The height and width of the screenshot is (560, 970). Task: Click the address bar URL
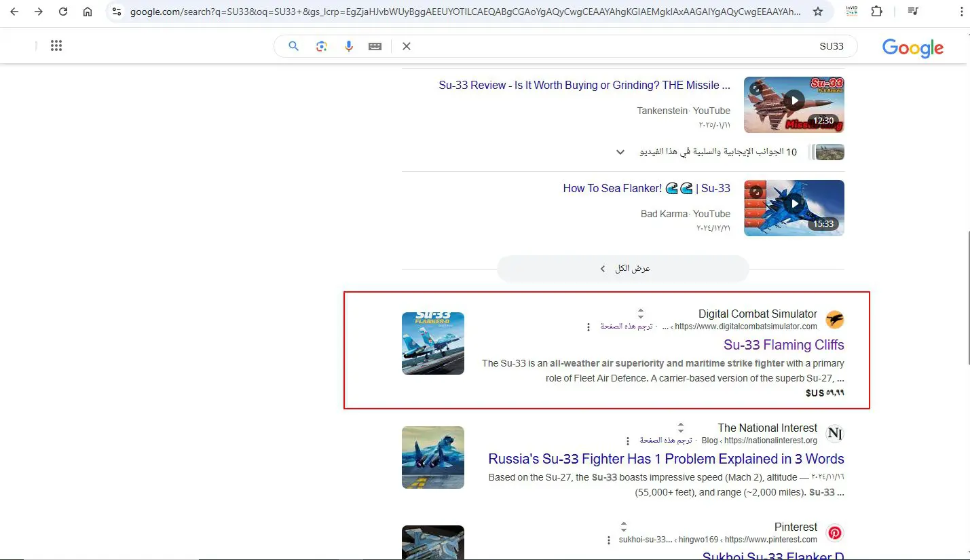pos(465,12)
